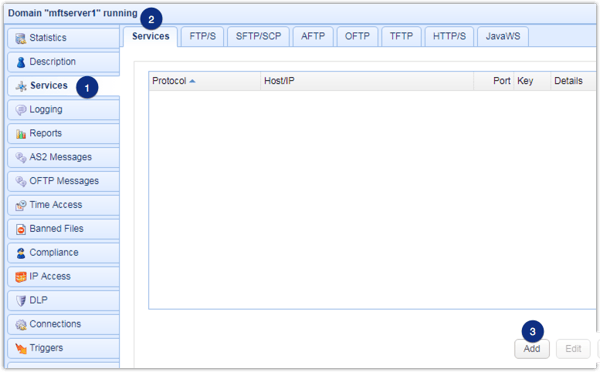Switch to the AFTP tab

(x=313, y=36)
